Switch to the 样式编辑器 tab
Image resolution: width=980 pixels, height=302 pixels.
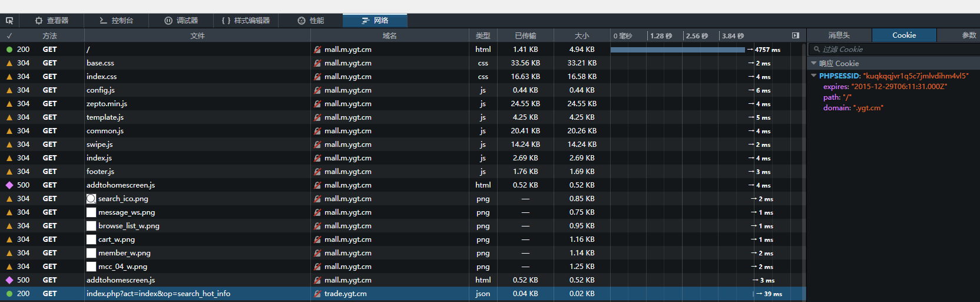point(246,21)
